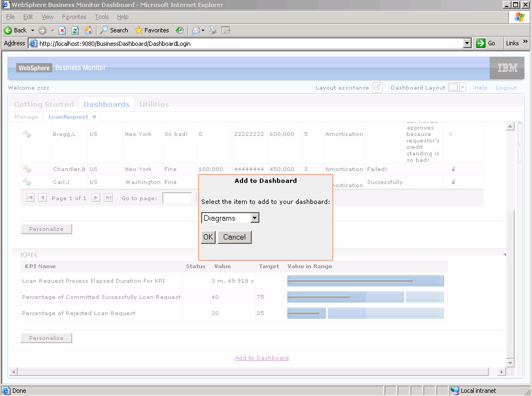Click Rejected Loan Request range bar
This screenshot has width=532, height=396.
(x=365, y=313)
